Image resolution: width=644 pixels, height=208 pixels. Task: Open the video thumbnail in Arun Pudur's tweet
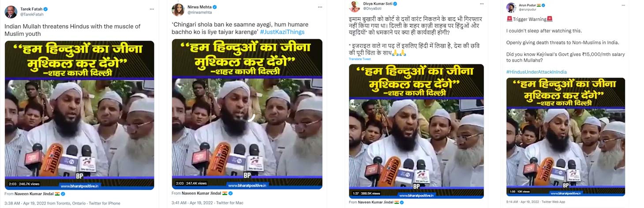point(565,137)
